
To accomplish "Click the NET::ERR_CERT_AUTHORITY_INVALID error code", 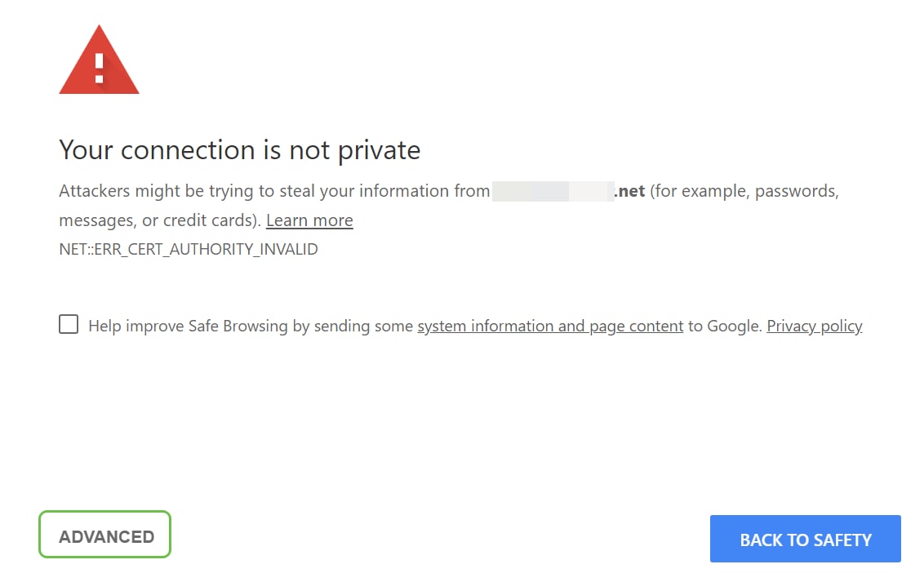I will click(189, 250).
